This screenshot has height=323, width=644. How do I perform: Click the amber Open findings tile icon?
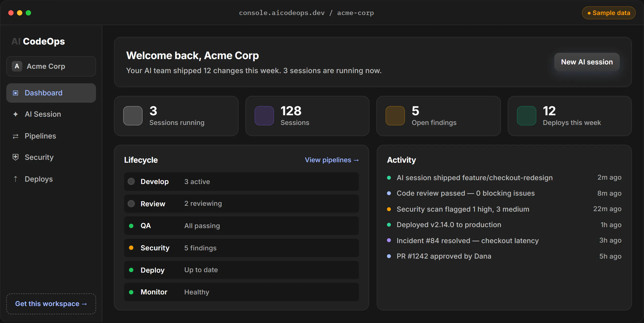(x=395, y=115)
